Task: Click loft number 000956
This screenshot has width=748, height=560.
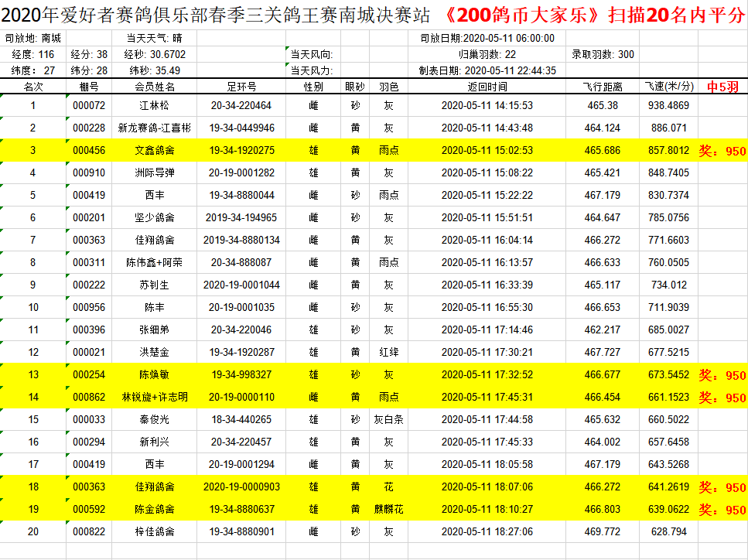Action: click(89, 307)
